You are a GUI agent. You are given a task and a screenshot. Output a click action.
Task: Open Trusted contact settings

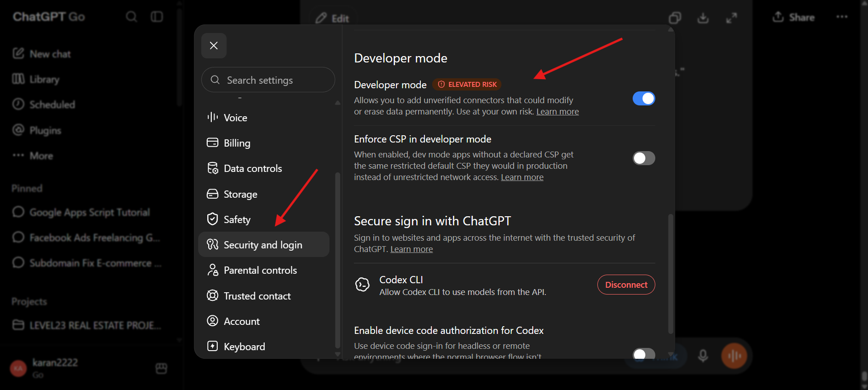point(264,296)
